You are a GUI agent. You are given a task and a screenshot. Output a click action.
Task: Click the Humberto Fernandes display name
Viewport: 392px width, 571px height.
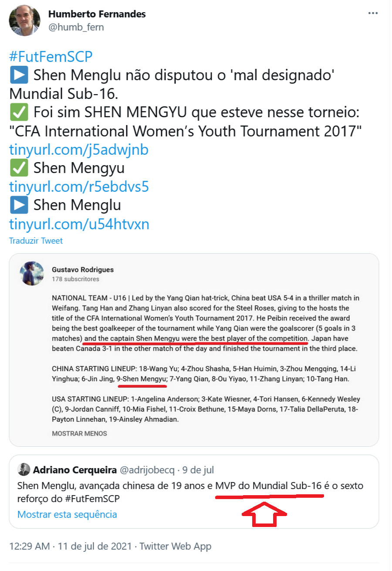pyautogui.click(x=97, y=14)
